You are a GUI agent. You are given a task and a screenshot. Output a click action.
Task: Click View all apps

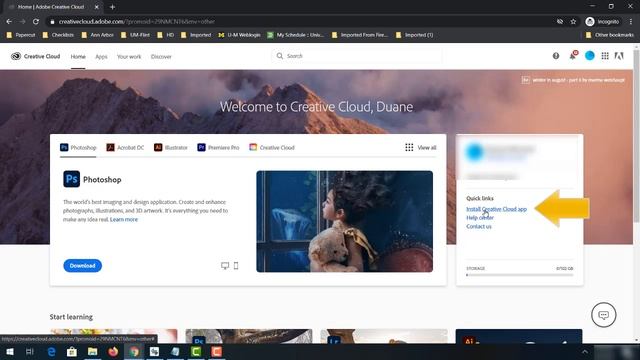tap(421, 147)
